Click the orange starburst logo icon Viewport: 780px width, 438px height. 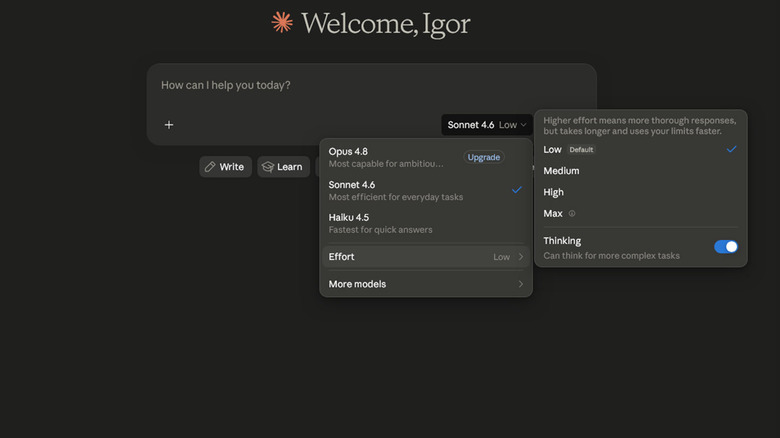click(282, 22)
